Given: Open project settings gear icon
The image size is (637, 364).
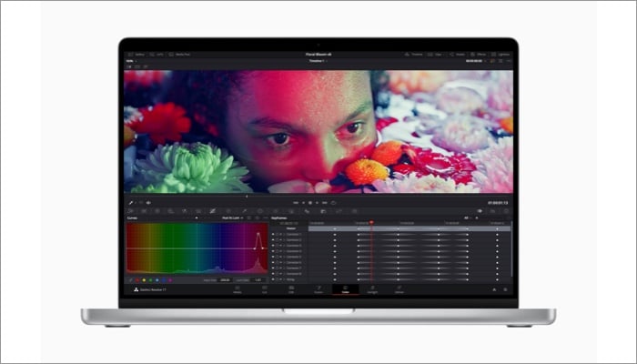Looking at the screenshot, I should tap(505, 289).
